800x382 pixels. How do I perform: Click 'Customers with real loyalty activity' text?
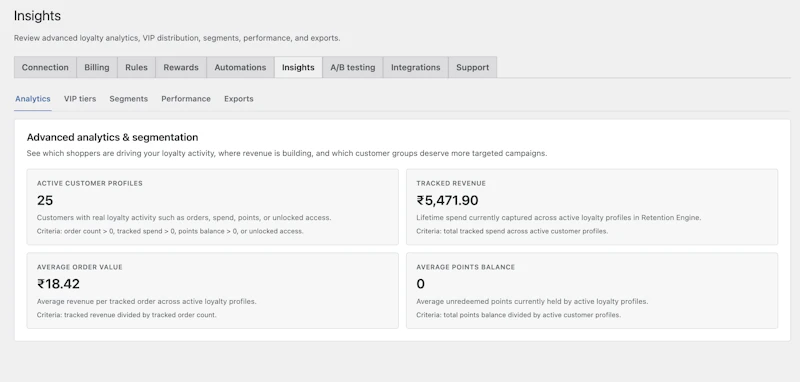click(184, 218)
